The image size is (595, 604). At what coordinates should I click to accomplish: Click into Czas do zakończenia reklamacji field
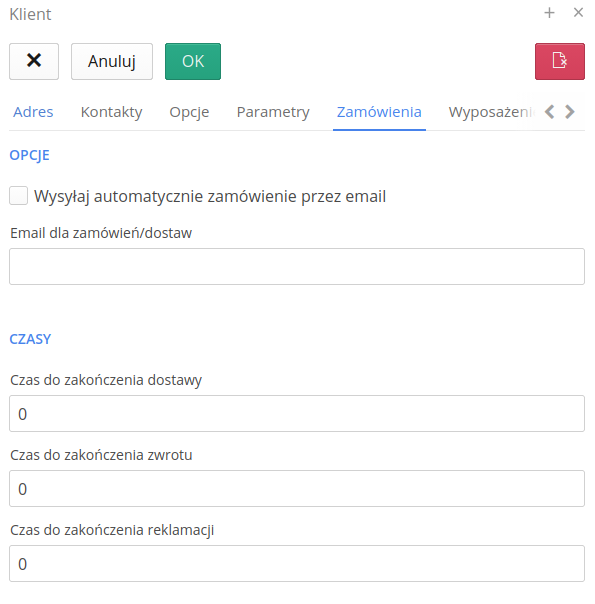tap(297, 564)
